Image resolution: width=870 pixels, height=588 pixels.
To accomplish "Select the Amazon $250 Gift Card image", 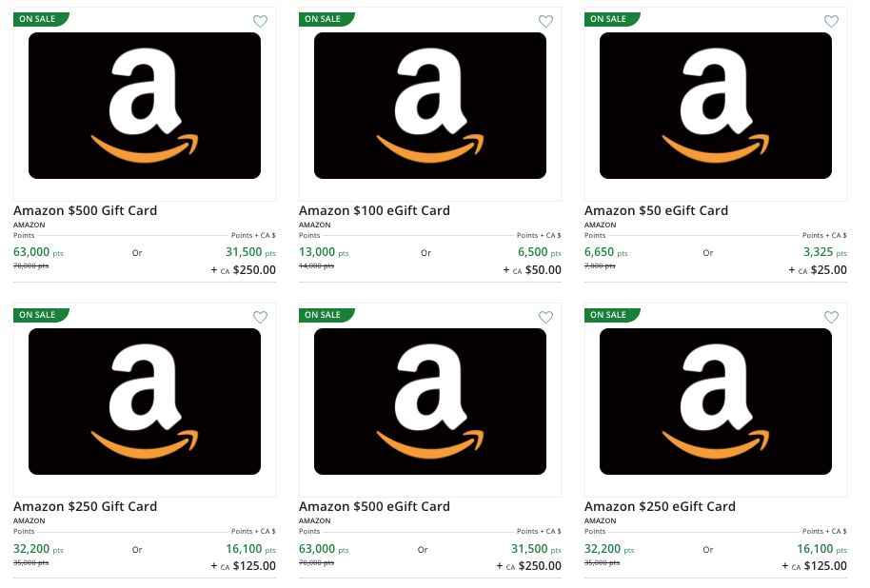I will (x=145, y=402).
